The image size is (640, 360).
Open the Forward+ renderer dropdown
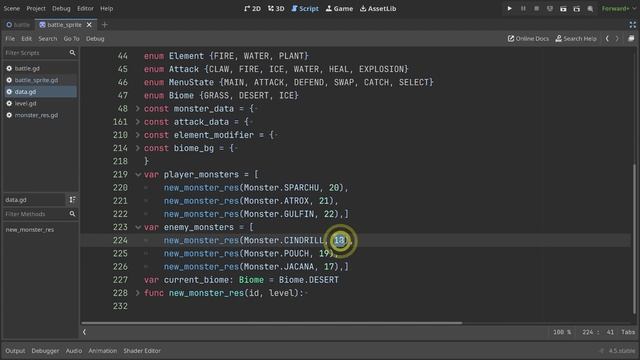click(x=618, y=9)
